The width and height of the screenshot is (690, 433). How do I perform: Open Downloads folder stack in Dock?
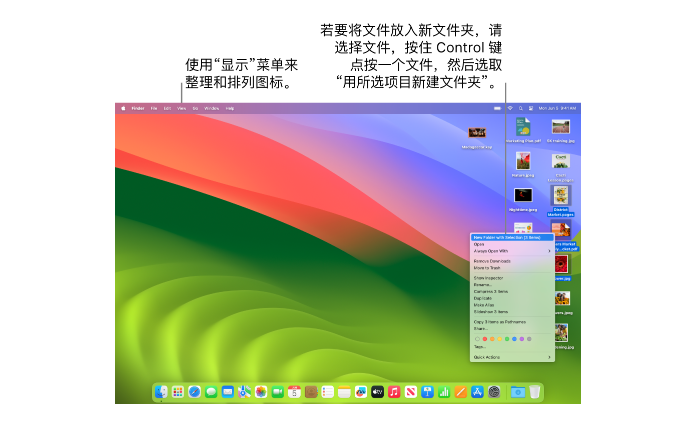(518, 392)
